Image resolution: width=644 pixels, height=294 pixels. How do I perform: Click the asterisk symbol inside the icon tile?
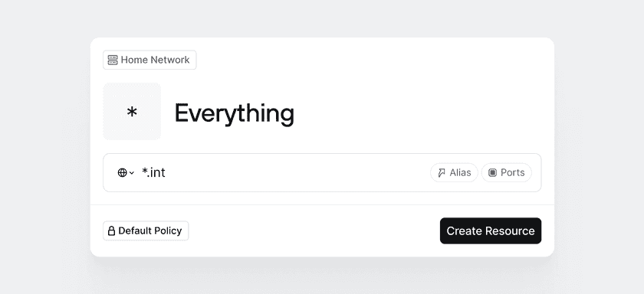pyautogui.click(x=132, y=112)
